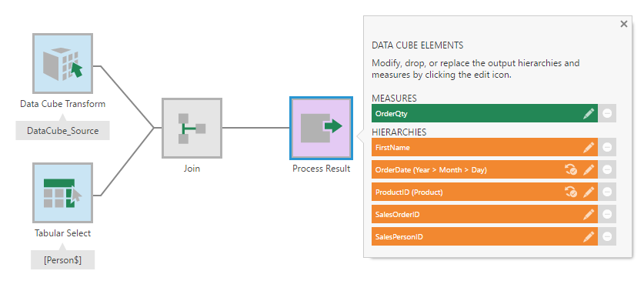The image size is (644, 291).
Task: Select the Process Result node
Action: click(x=321, y=128)
